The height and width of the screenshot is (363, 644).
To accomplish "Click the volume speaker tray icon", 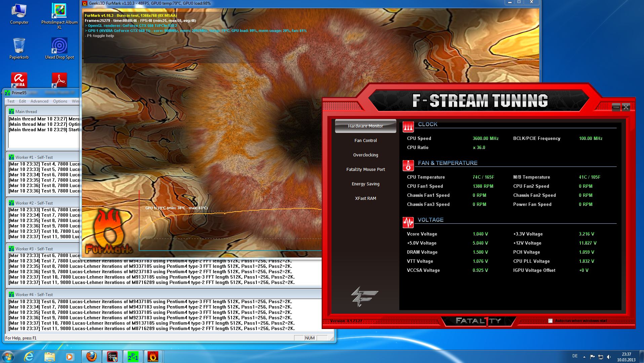I will (608, 357).
